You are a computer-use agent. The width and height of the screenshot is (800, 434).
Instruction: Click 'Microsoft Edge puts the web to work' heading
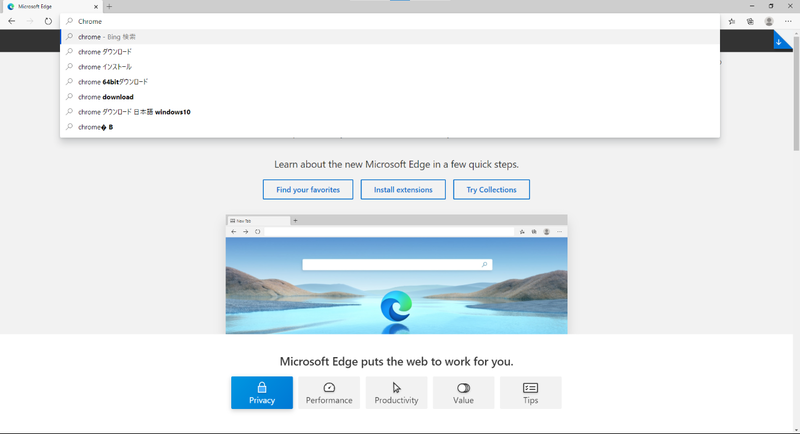coord(396,362)
